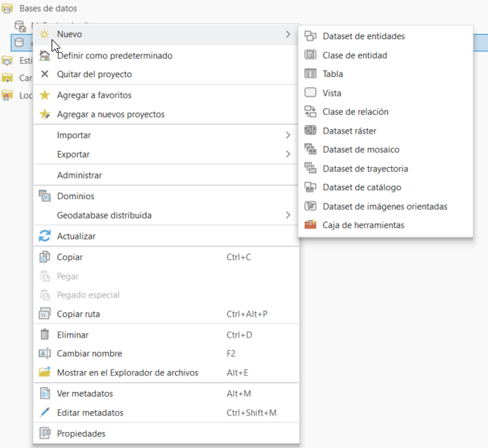Open the Geodatabase distribuida submenu arrow
The height and width of the screenshot is (448, 488).
288,215
